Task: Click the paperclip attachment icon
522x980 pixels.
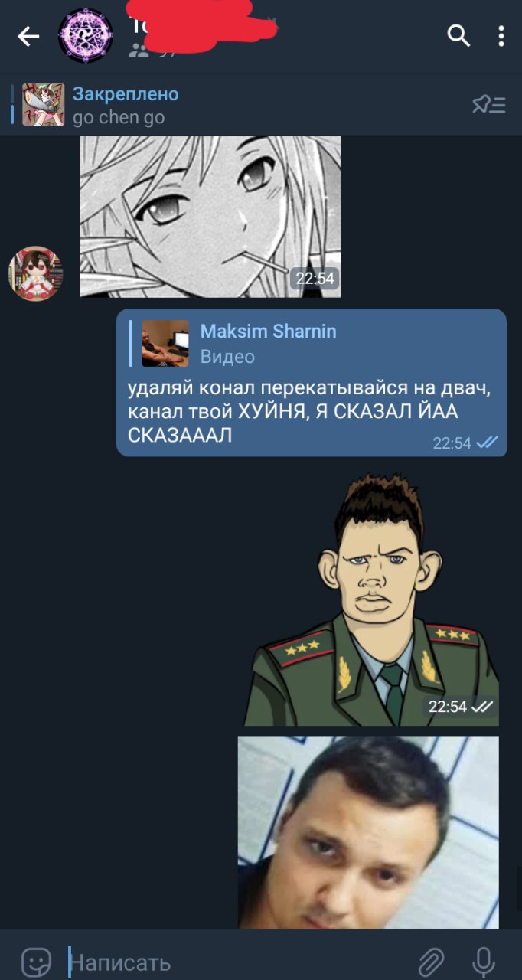Action: pyautogui.click(x=432, y=960)
